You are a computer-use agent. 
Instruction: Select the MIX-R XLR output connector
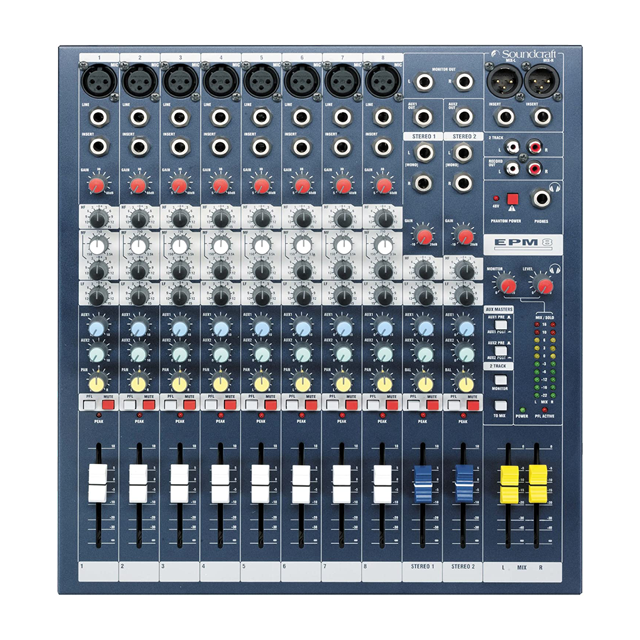point(542,80)
